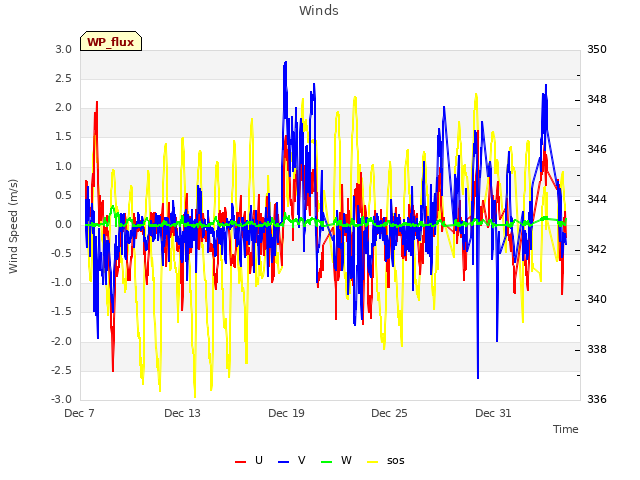Click the 336 right axis value
Screen dimensions: 640x480
pos(597,399)
